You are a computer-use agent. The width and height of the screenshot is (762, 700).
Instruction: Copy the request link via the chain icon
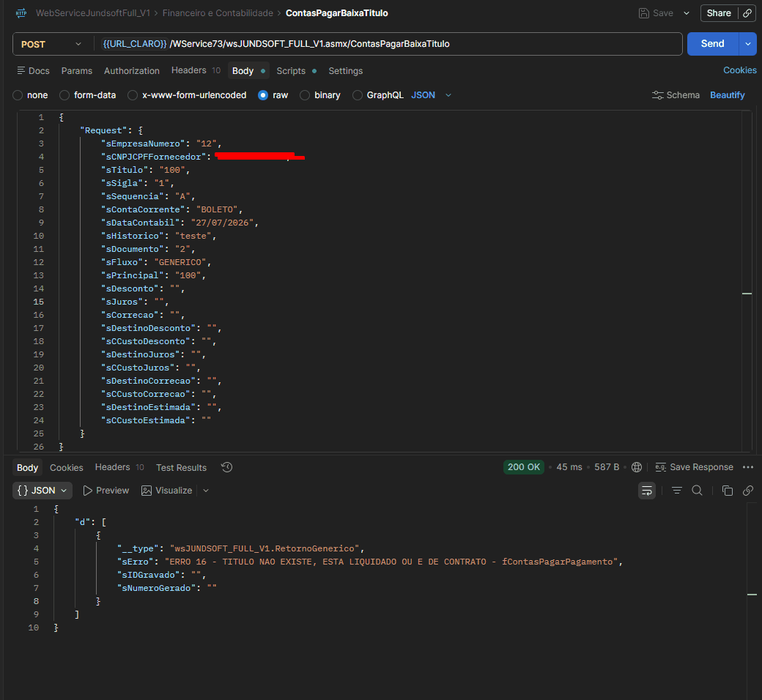[747, 13]
